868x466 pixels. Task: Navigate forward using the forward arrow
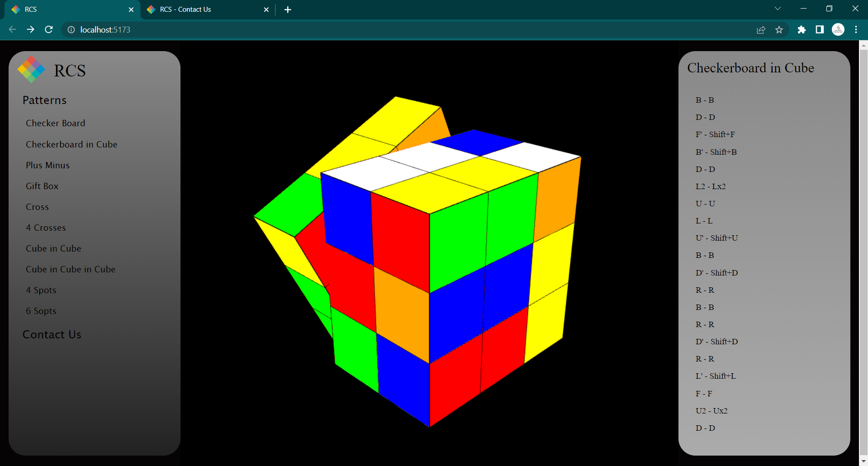(x=30, y=29)
